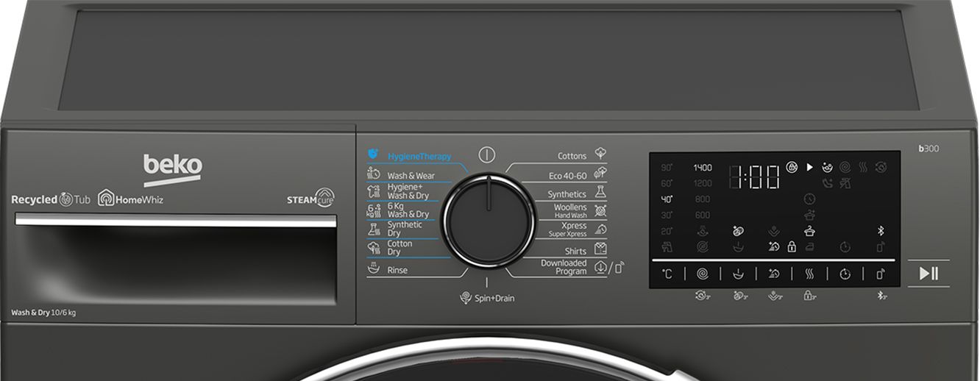Turn the program selection dial
The image size is (980, 381).
[x=489, y=220]
